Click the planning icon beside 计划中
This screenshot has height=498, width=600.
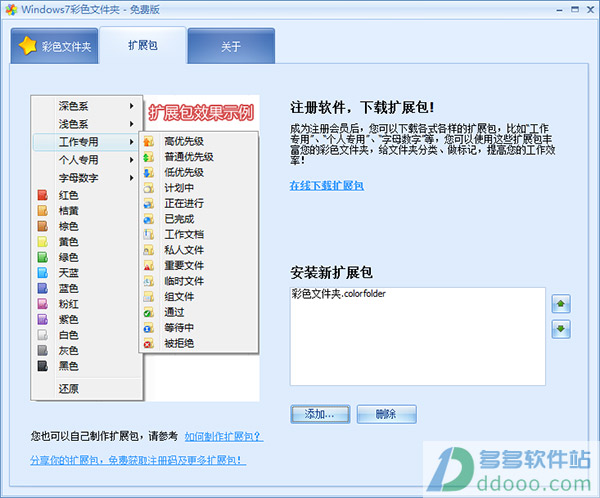coord(148,188)
